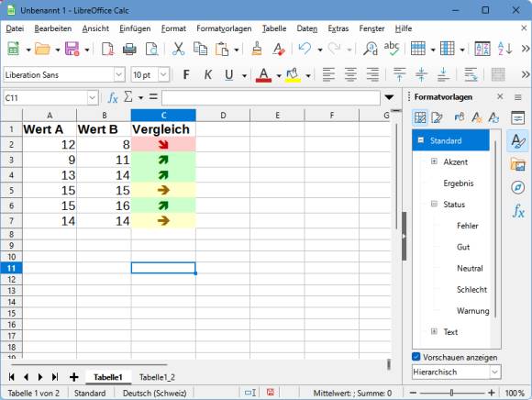Switch to the Tabelle1_2 sheet tab
This screenshot has width=532, height=400.
(157, 377)
